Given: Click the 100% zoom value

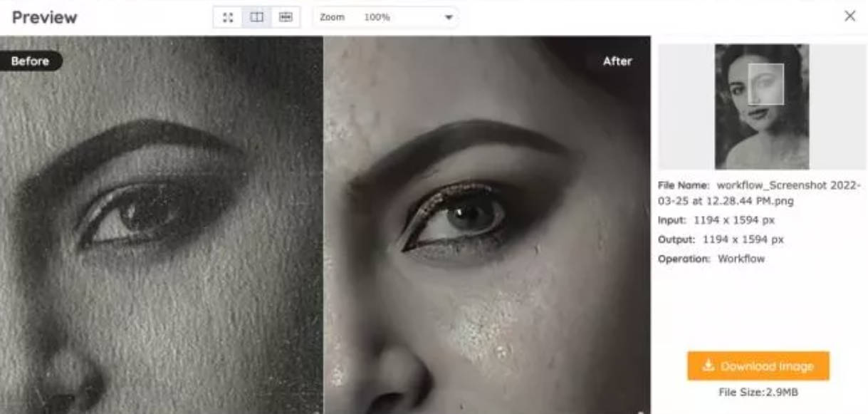Looking at the screenshot, I should coord(377,17).
